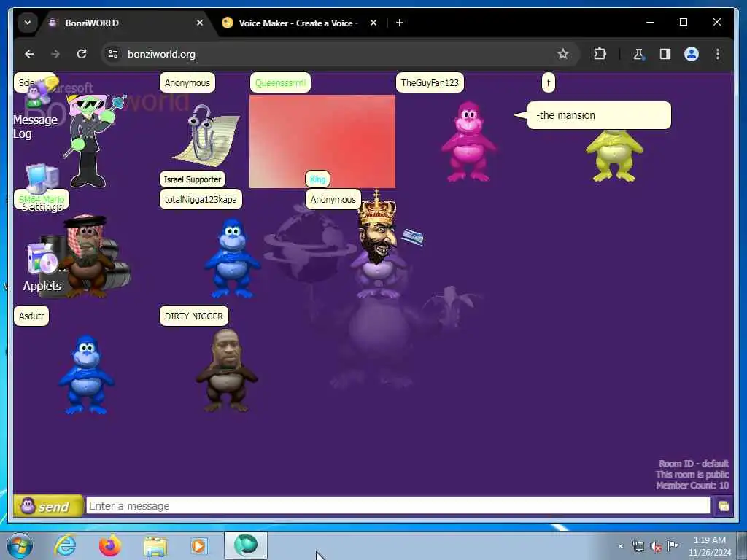The width and height of the screenshot is (747, 560).
Task: Click the send button
Action: 47,506
